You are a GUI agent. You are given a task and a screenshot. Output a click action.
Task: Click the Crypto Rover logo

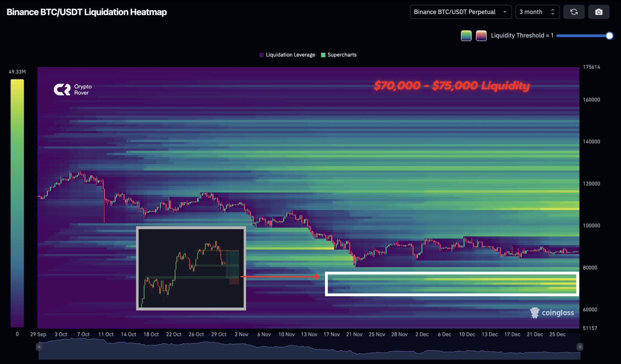(x=73, y=90)
